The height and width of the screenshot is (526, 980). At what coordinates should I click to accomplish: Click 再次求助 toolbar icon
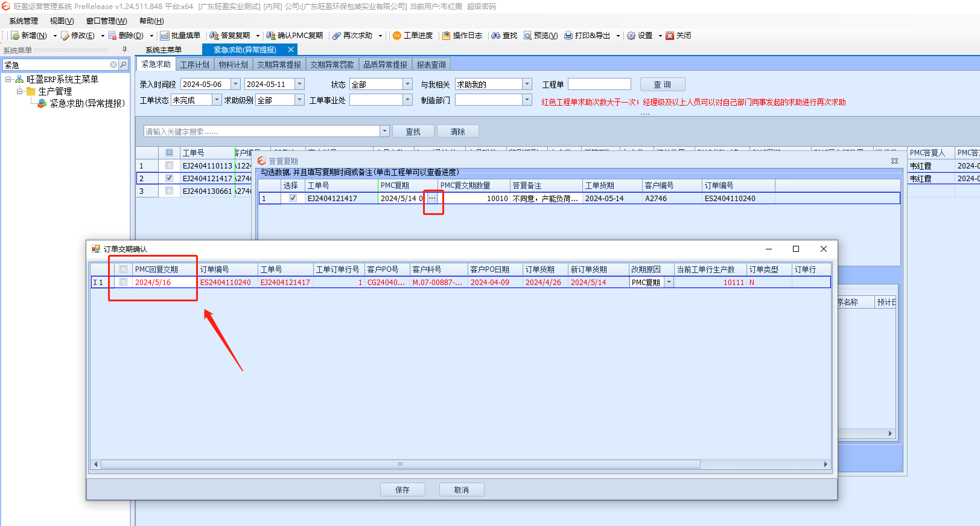[337, 36]
